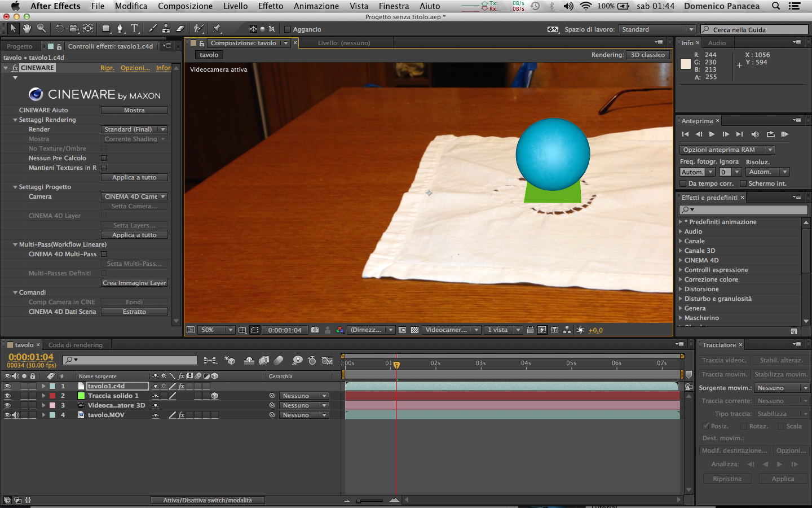Play the preview in Anteprima panel
812x508 pixels.
tap(712, 134)
